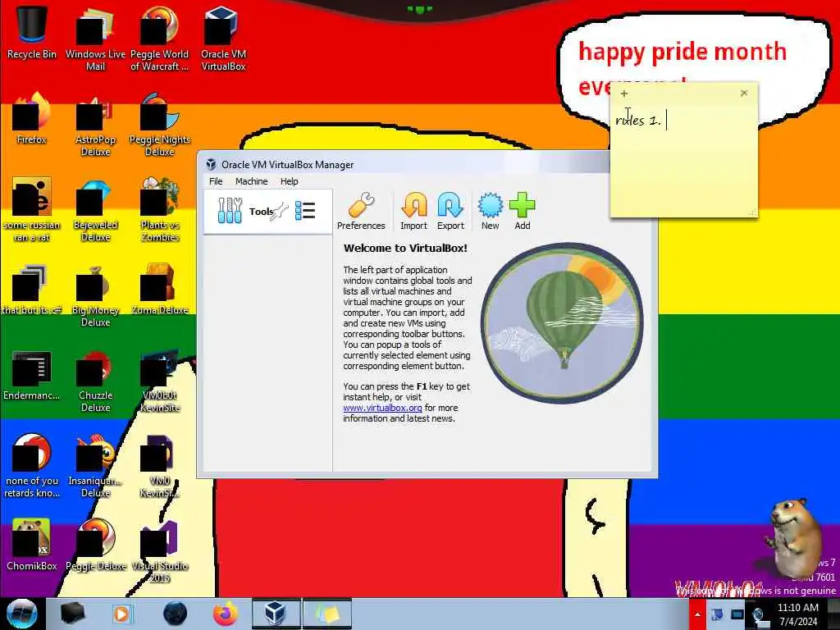840x630 pixels.
Task: Click the 'Welcome to VirtualBox!' heading
Action: click(x=405, y=248)
